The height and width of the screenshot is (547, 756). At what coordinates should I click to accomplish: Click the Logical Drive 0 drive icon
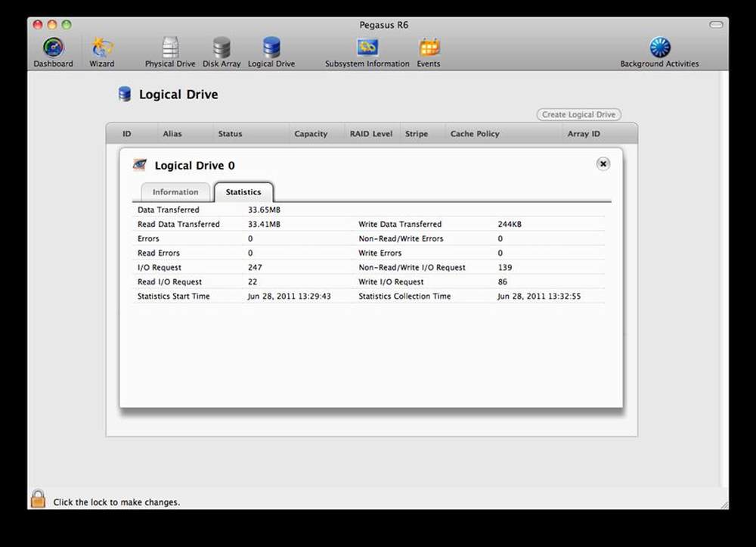coord(140,165)
